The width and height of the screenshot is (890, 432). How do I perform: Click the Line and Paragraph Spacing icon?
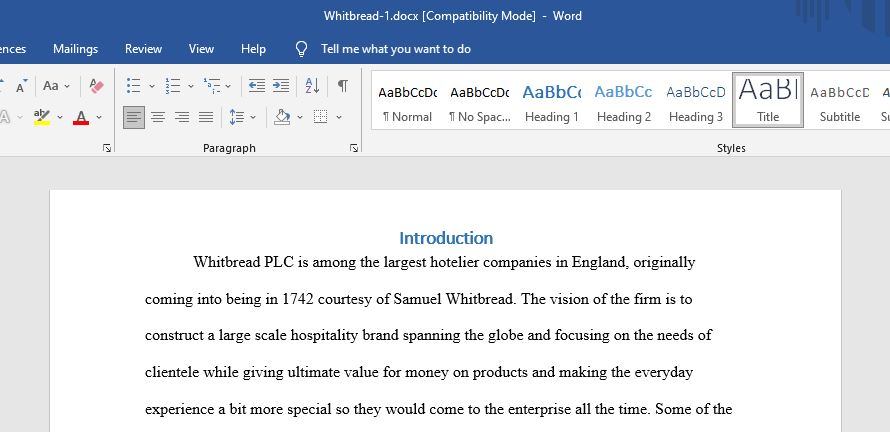(236, 118)
